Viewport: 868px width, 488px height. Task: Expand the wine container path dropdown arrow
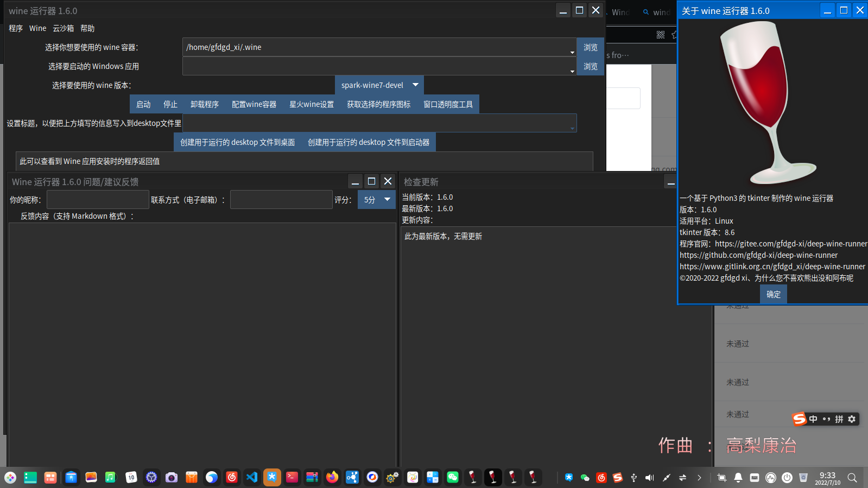pyautogui.click(x=572, y=52)
